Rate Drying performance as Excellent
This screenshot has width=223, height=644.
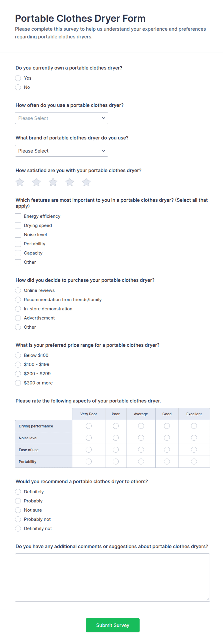(x=194, y=426)
